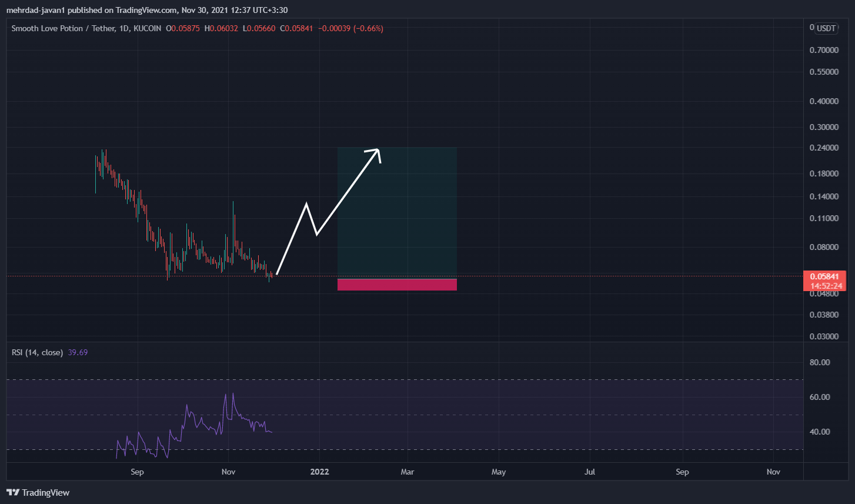The height and width of the screenshot is (504, 855).
Task: Click the RSI 60.00 scale label
Action: [820, 397]
